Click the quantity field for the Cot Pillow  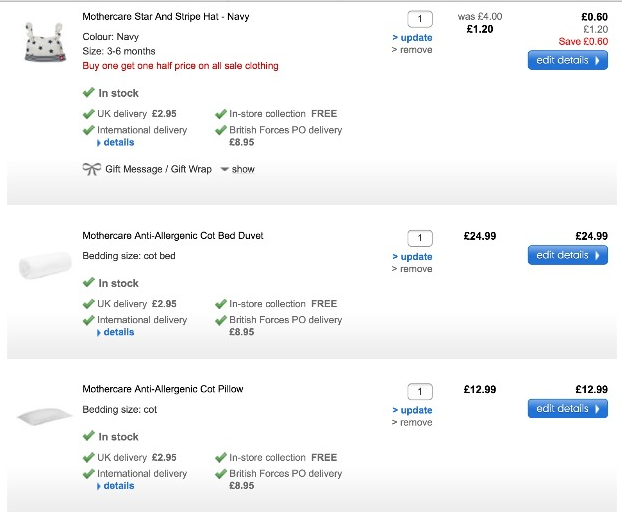tap(420, 391)
